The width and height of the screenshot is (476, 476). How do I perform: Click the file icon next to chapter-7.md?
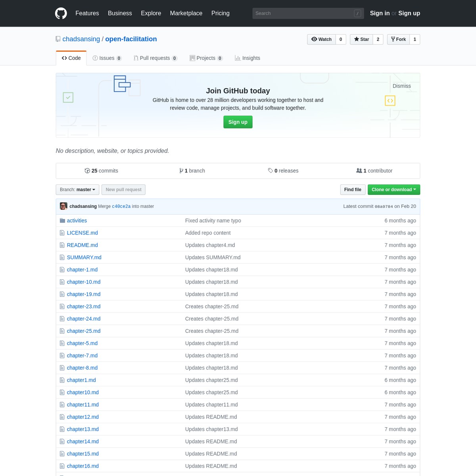(x=62, y=356)
